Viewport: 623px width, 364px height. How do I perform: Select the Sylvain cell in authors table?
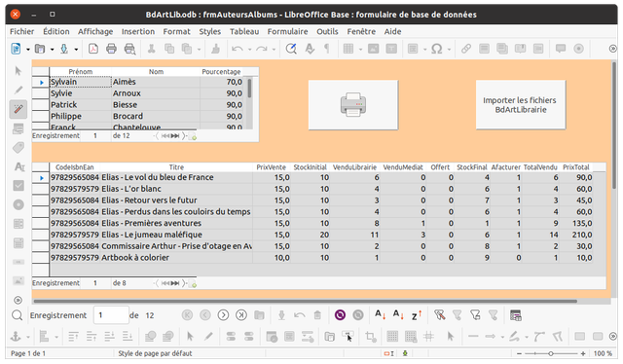(80, 82)
